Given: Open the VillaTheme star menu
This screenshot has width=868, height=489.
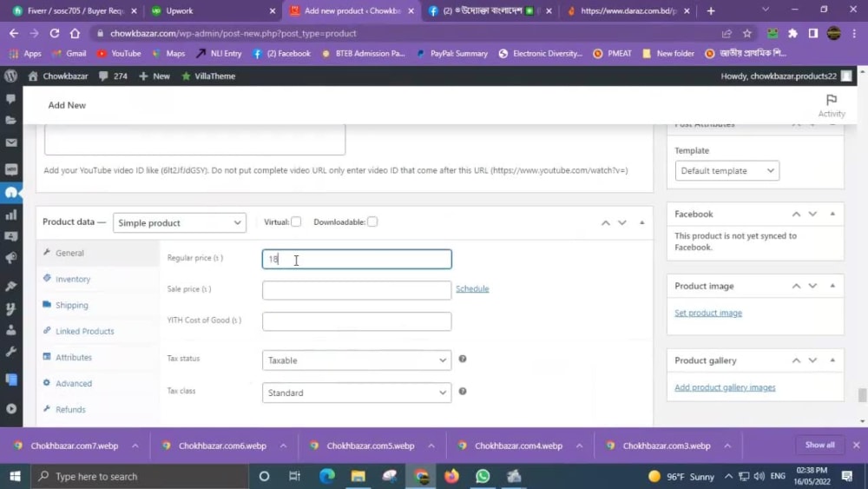Looking at the screenshot, I should point(208,76).
